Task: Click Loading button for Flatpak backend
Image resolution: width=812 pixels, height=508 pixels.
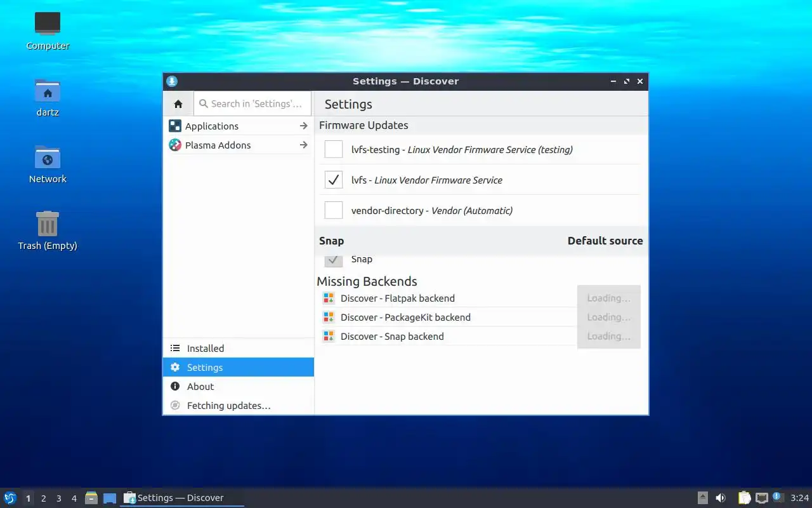Action: click(608, 298)
